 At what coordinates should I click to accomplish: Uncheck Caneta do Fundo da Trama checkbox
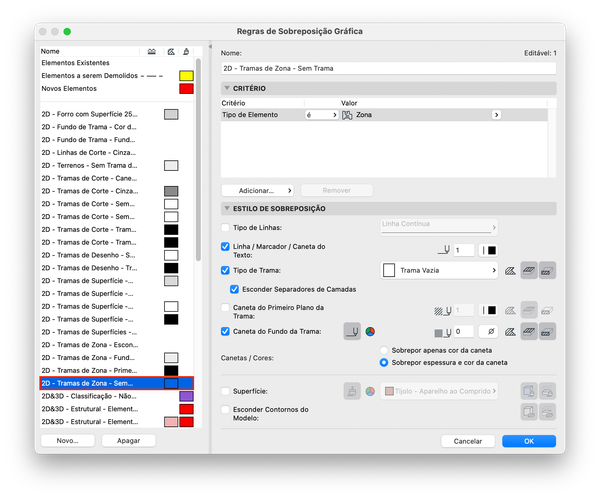point(225,331)
